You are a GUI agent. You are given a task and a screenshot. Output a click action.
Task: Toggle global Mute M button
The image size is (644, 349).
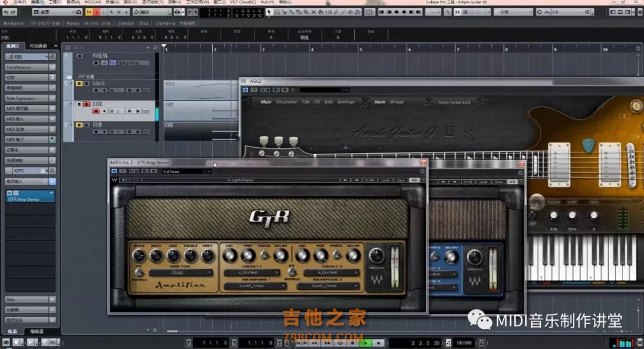(x=89, y=12)
